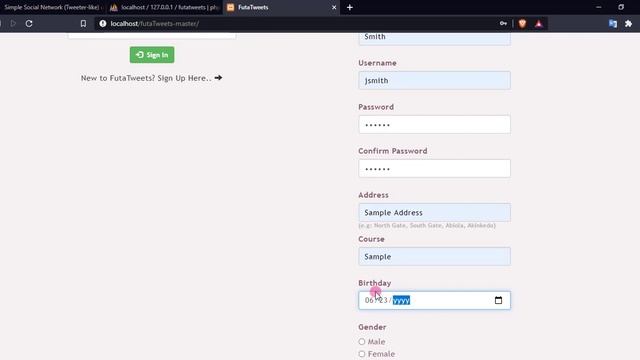Click the saved password key icon
The width and height of the screenshot is (640, 360).
click(503, 24)
